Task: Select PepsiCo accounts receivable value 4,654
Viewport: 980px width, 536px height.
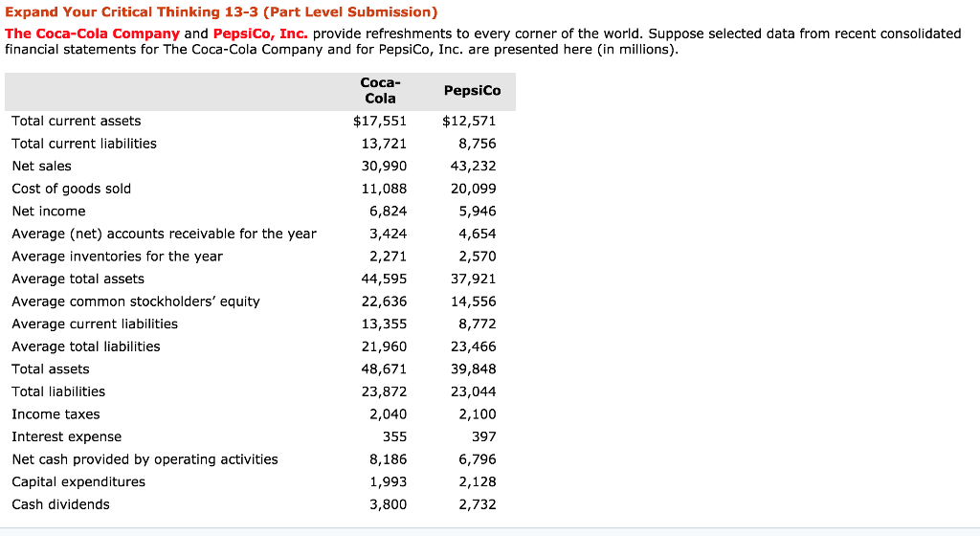Action: point(478,234)
